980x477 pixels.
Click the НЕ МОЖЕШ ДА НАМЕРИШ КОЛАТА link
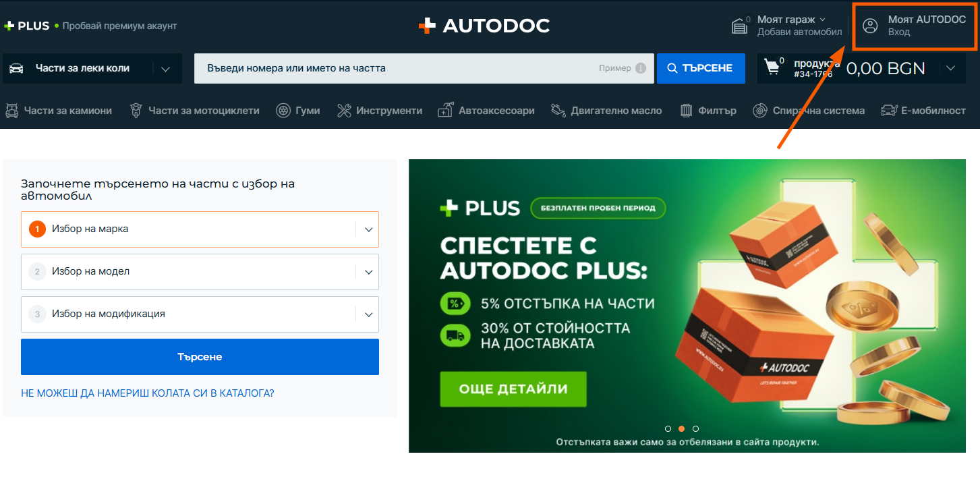click(147, 393)
